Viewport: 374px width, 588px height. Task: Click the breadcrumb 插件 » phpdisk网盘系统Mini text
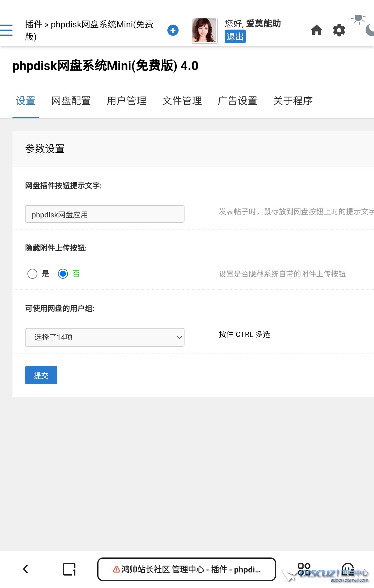tap(89, 30)
